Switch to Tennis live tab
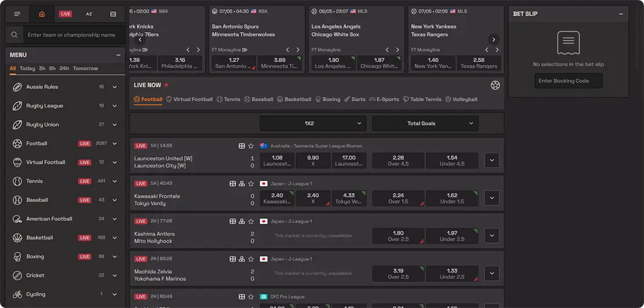The width and height of the screenshot is (644, 308). [229, 99]
